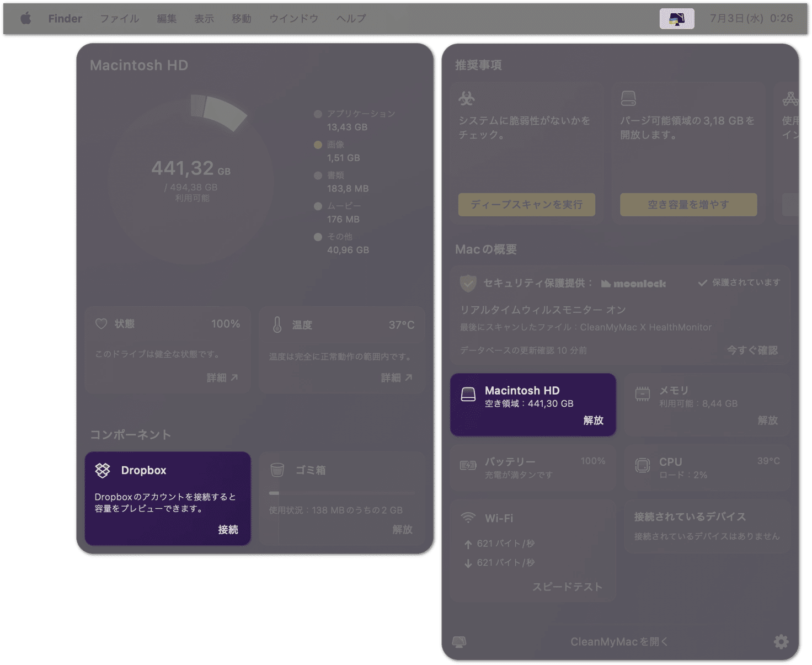Click 13,43 GB applications value
Image resolution: width=812 pixels, height=665 pixels.
347,127
